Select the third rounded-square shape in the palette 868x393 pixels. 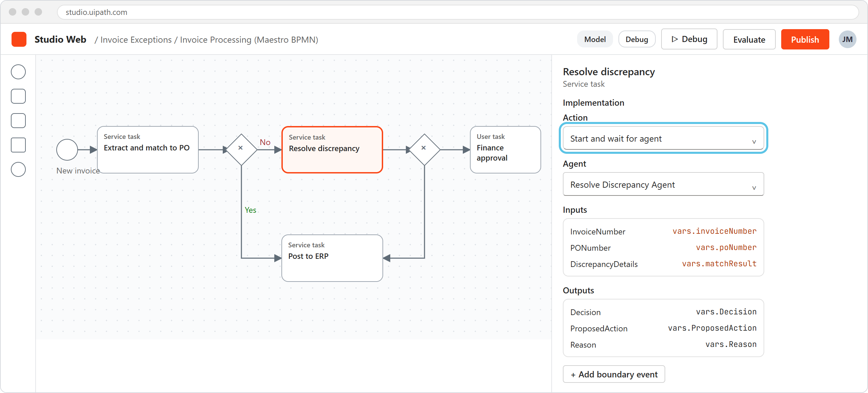click(18, 145)
